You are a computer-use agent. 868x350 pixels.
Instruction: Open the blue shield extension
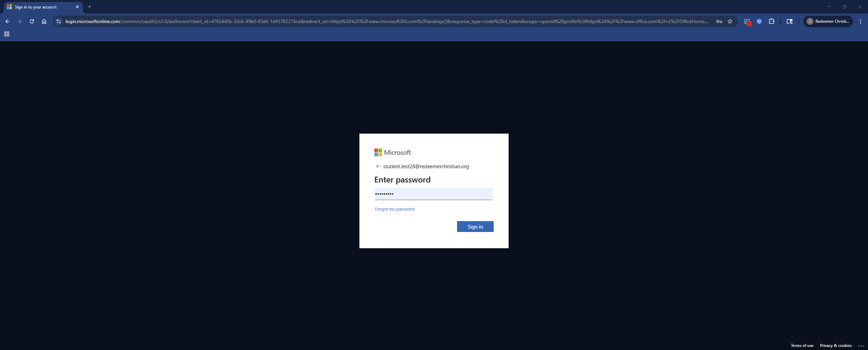[759, 21]
